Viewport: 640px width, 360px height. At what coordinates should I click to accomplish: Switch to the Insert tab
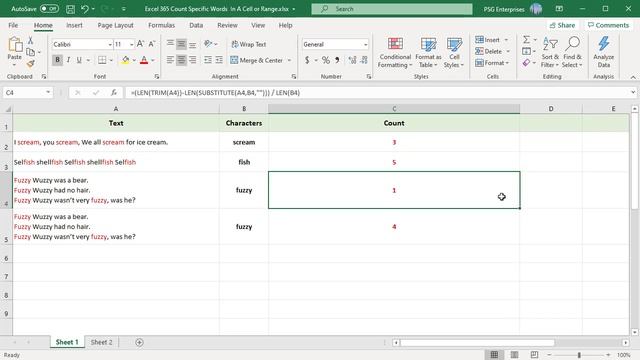point(74,25)
